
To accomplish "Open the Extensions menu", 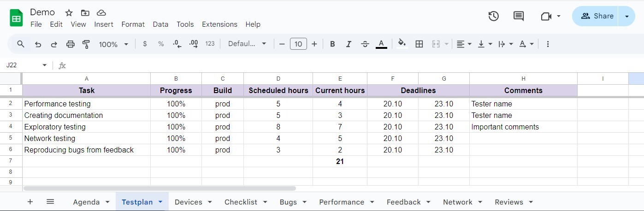I will (219, 24).
